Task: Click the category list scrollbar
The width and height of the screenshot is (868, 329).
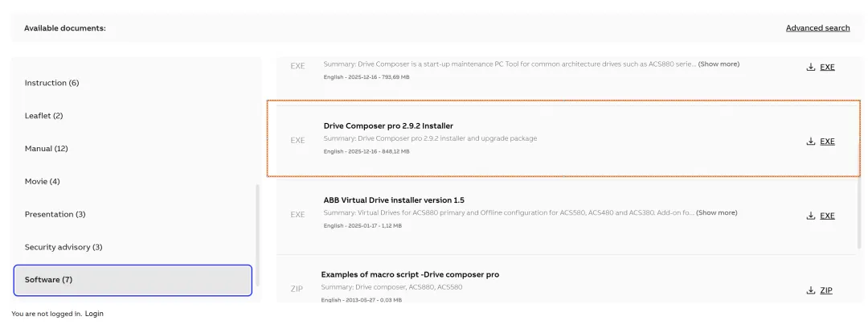Action: pos(256,236)
